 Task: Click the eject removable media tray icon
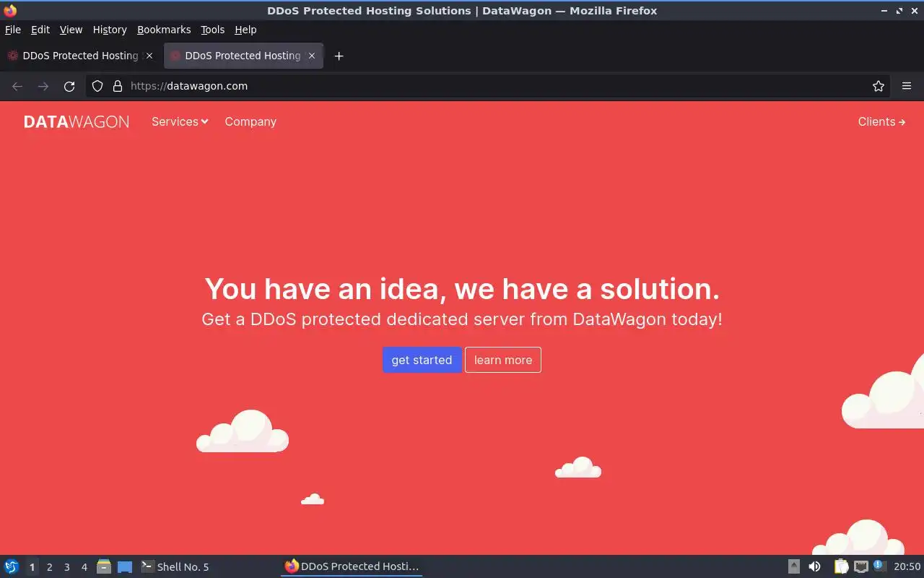coord(794,566)
